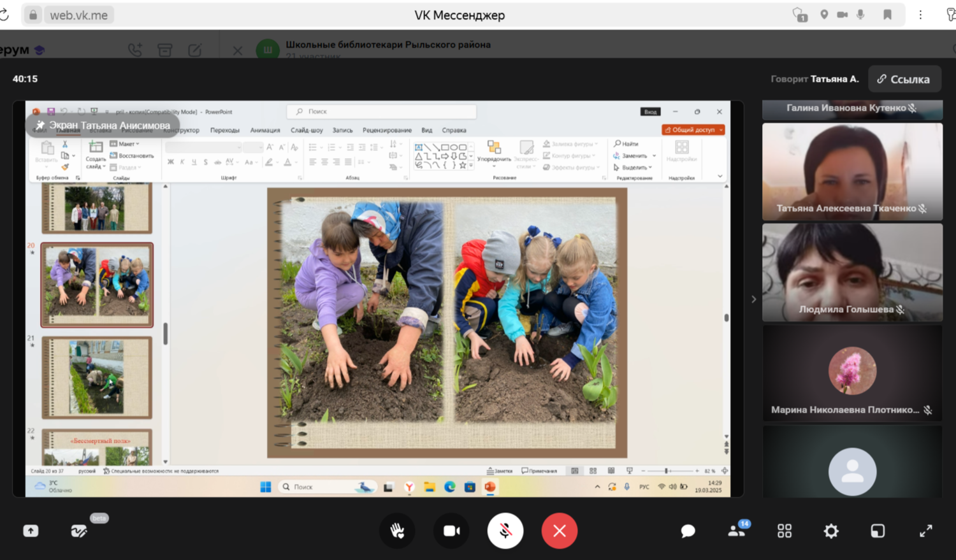This screenshot has height=560, width=956.
Task: Open Выделить dropdown in editing group
Action: tap(633, 167)
